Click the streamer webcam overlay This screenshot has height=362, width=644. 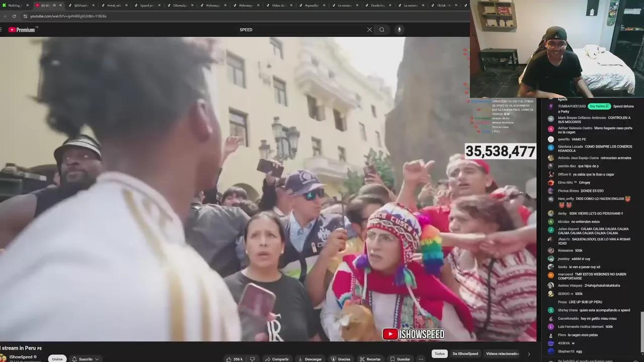pos(557,48)
